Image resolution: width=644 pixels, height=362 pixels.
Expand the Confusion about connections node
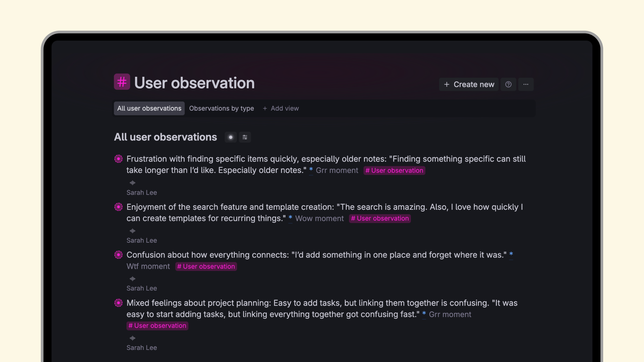click(x=118, y=255)
